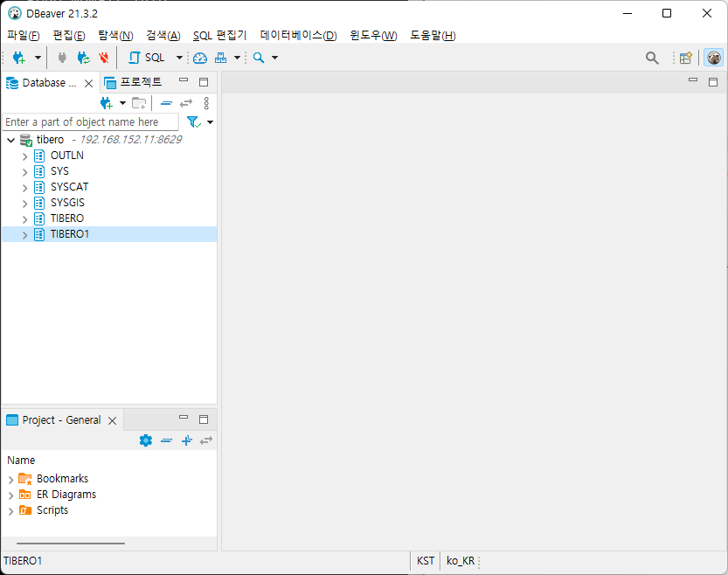
Task: Click the settings gear in Project panel
Action: 146,440
